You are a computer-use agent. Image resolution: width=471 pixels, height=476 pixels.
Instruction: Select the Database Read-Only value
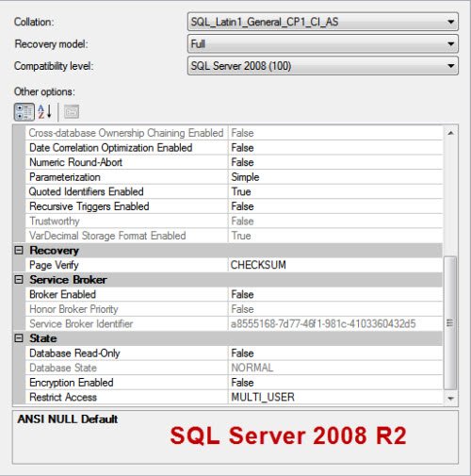point(335,353)
